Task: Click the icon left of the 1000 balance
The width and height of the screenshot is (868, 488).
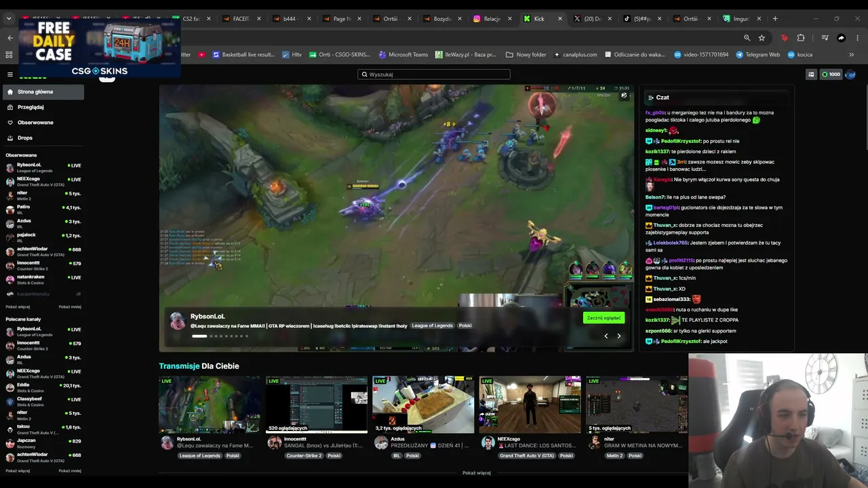Action: 811,75
